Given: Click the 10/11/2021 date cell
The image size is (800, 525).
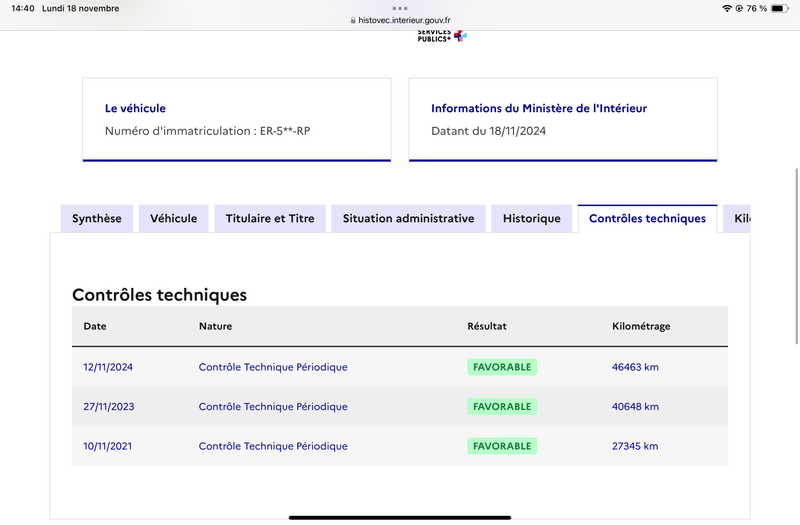Looking at the screenshot, I should click(x=108, y=446).
